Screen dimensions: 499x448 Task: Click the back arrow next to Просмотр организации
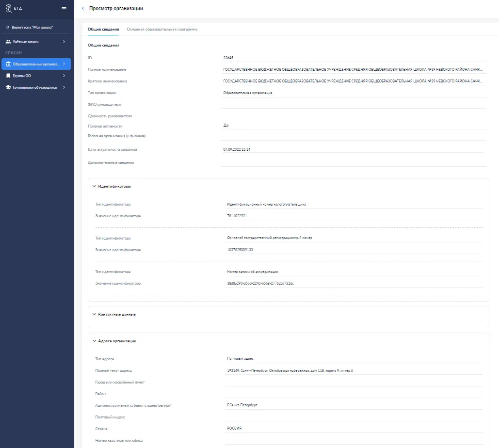coord(83,9)
